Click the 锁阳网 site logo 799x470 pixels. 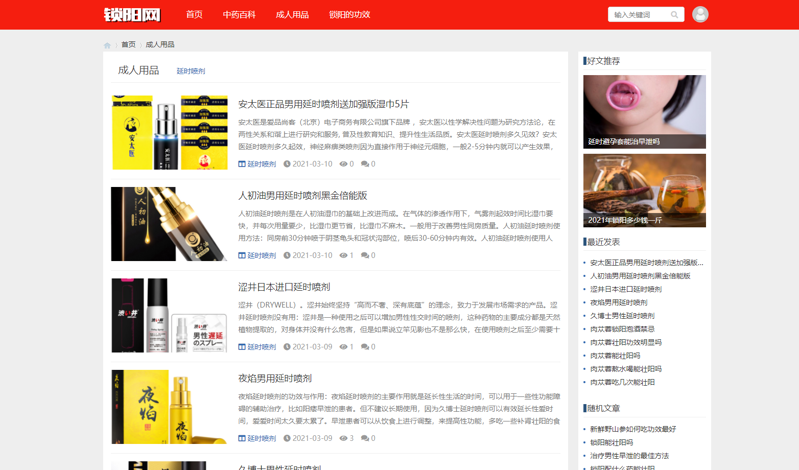point(132,15)
